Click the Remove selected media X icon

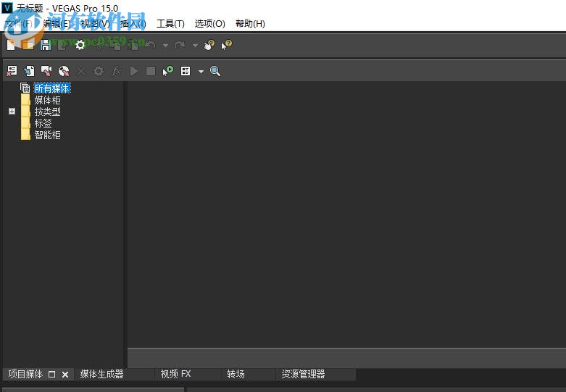tap(81, 71)
